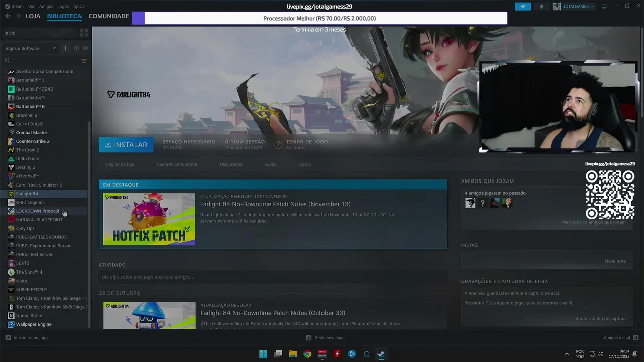
Task: Open Página na loja tab
Action: tap(120, 164)
